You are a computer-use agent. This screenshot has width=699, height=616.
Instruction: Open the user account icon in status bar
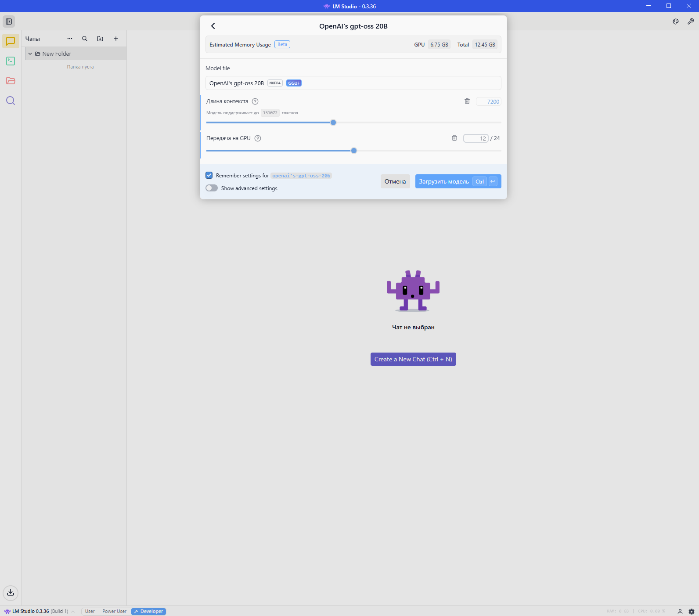(680, 611)
